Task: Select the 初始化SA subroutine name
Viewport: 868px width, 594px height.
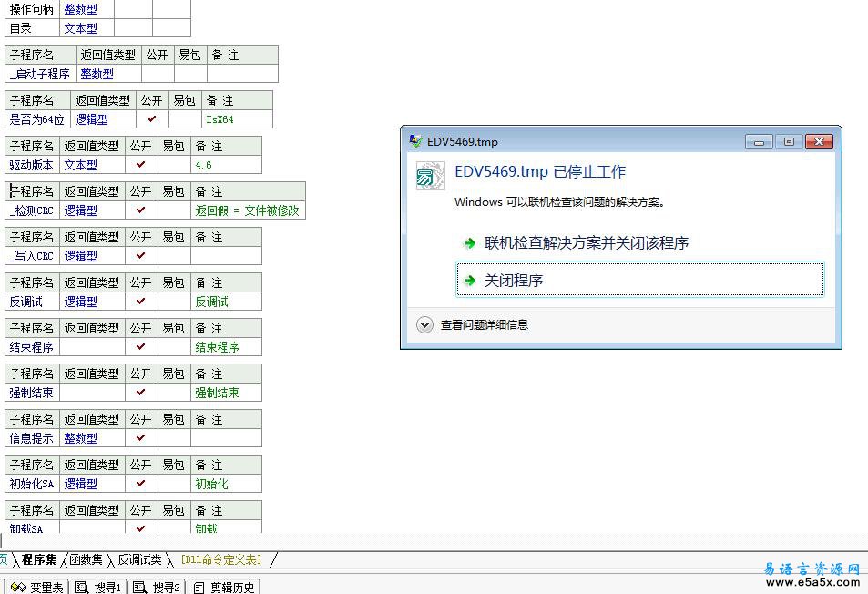Action: [32, 483]
